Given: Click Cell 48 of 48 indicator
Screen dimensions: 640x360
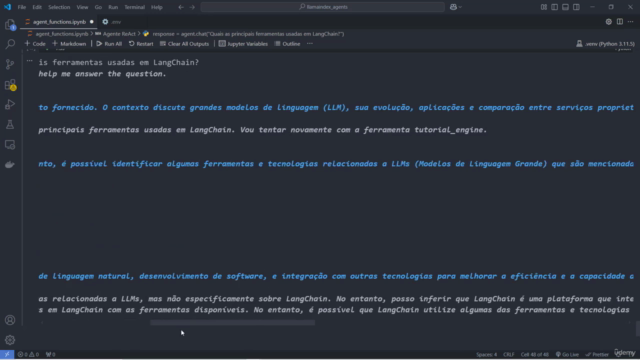Looking at the screenshot, I should 535,354.
